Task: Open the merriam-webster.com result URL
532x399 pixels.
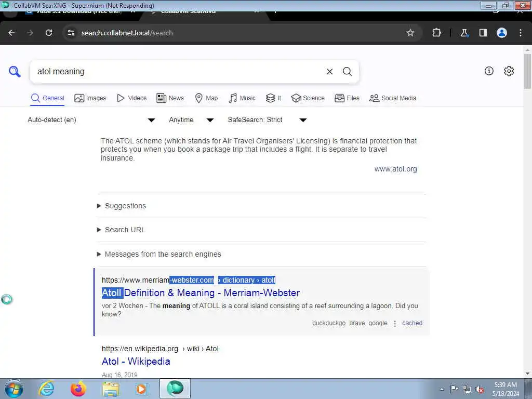Action: pos(188,280)
